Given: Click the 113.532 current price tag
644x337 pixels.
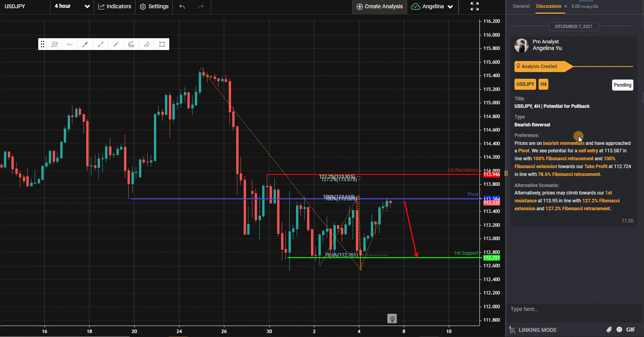Looking at the screenshot, I should tap(491, 203).
